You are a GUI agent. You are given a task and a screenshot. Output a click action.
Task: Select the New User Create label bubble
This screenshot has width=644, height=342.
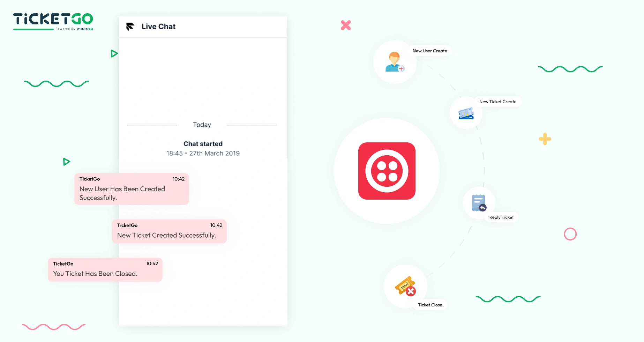coord(430,51)
